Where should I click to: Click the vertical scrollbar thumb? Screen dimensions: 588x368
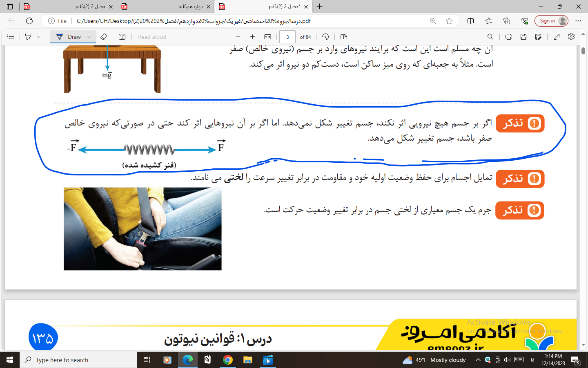583,51
